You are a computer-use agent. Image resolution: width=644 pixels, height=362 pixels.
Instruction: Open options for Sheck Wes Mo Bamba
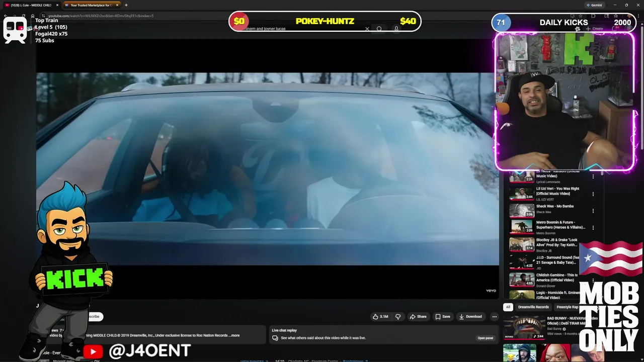click(593, 211)
